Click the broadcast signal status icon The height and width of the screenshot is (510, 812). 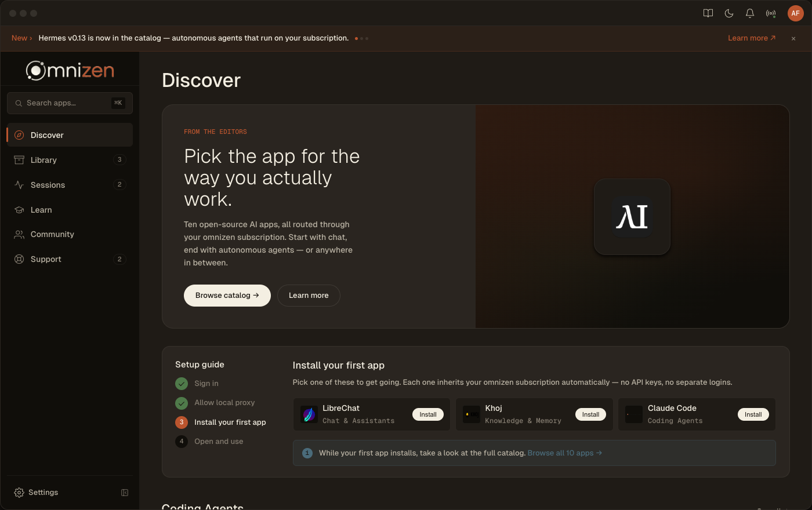click(771, 13)
